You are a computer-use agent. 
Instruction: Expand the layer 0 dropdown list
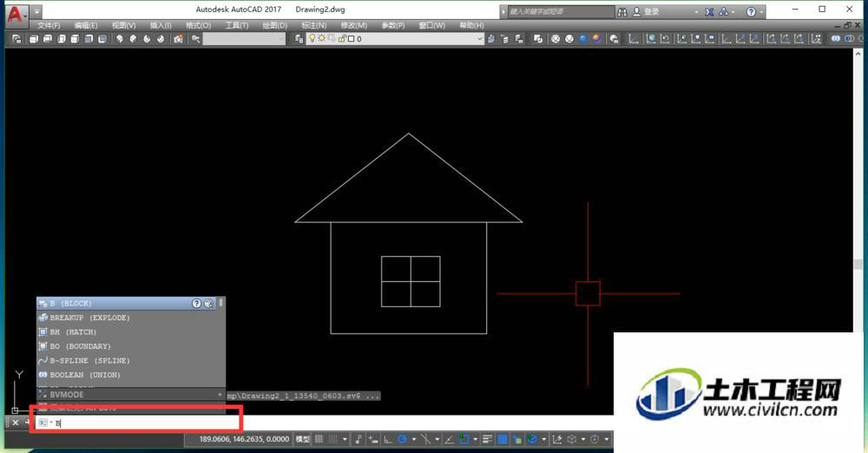click(479, 39)
